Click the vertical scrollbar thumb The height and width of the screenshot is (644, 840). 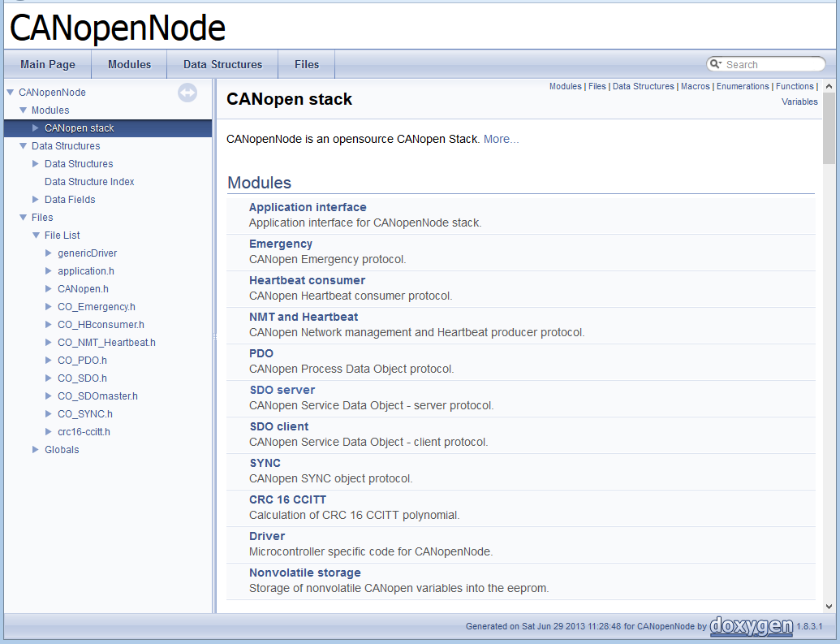(x=829, y=128)
